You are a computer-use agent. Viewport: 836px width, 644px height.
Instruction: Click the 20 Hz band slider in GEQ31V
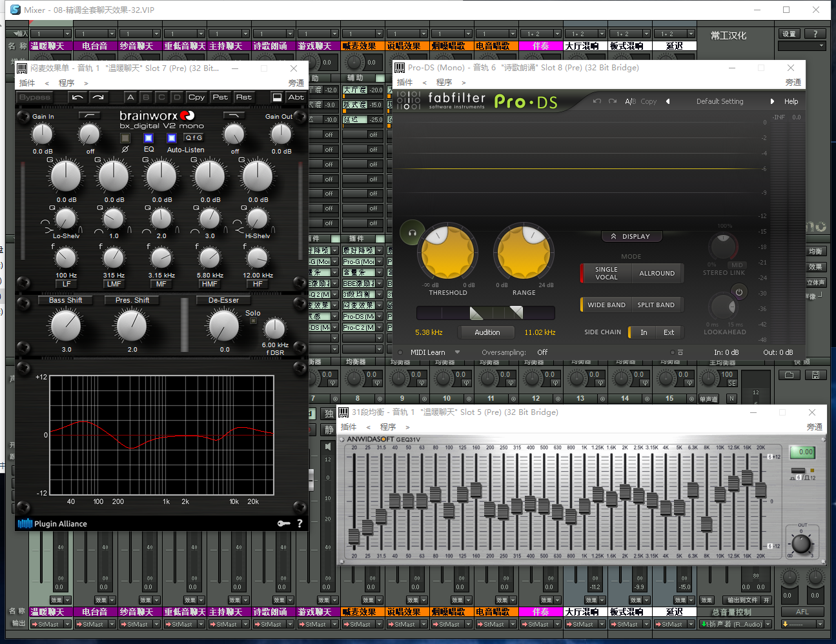click(354, 536)
